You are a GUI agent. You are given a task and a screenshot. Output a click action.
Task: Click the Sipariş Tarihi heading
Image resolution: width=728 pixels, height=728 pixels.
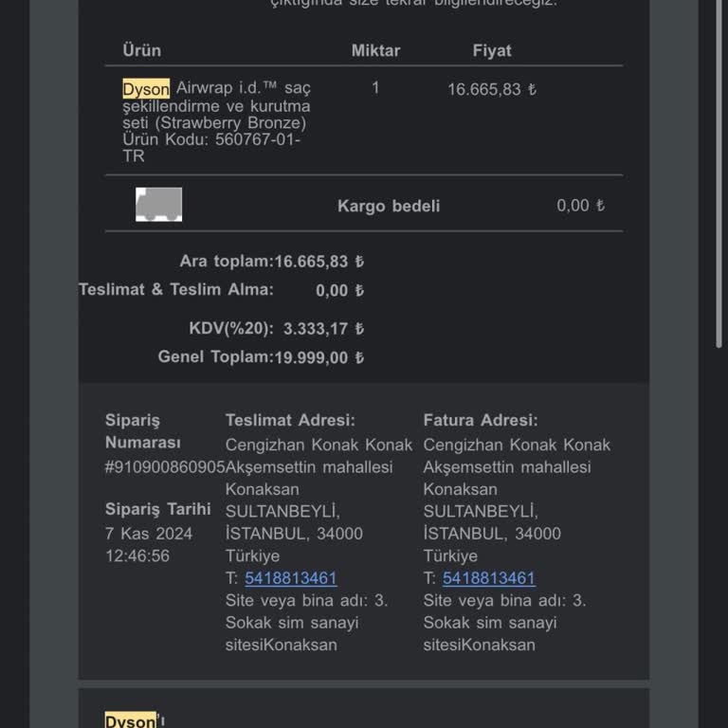click(x=157, y=509)
